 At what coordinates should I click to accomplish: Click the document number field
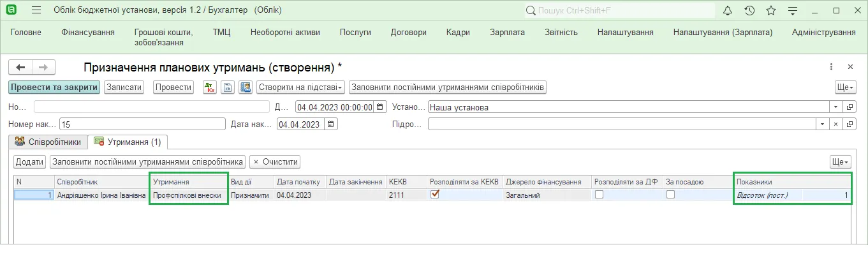coord(152,107)
